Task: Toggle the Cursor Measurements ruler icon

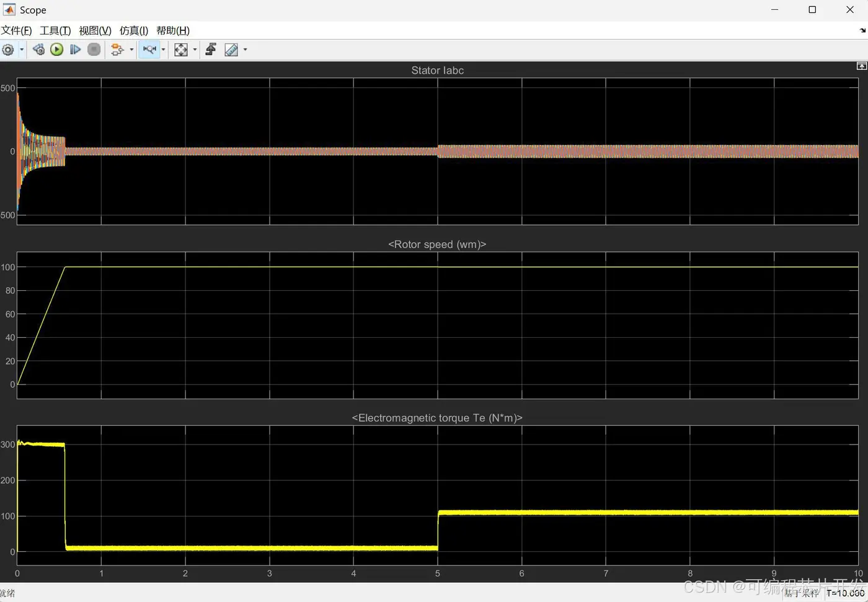Action: pos(231,50)
